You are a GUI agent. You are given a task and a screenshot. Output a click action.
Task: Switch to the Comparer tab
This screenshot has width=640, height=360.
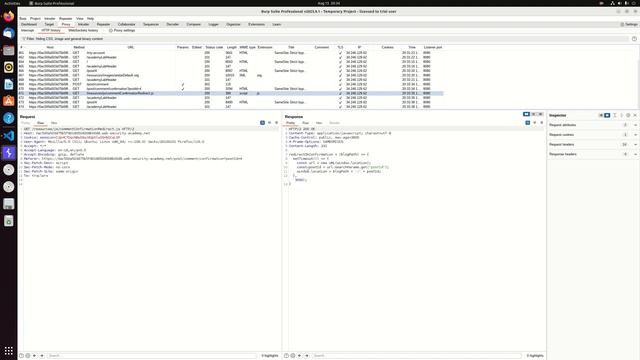tap(193, 24)
